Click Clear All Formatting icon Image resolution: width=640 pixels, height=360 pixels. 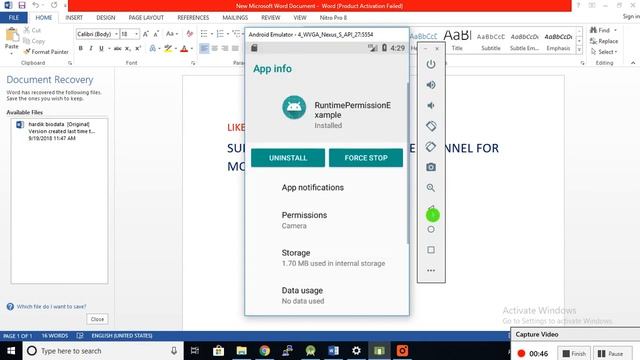click(189, 34)
